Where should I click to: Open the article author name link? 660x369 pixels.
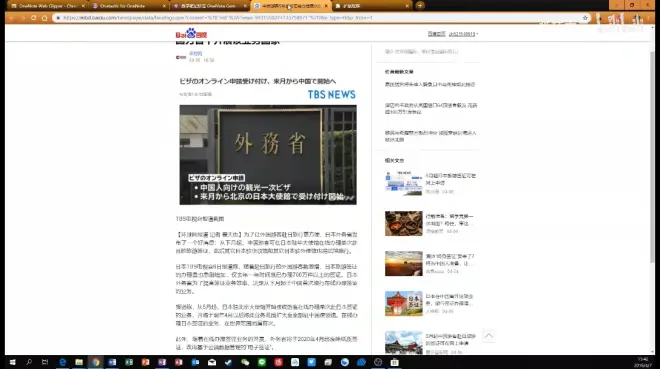point(195,54)
